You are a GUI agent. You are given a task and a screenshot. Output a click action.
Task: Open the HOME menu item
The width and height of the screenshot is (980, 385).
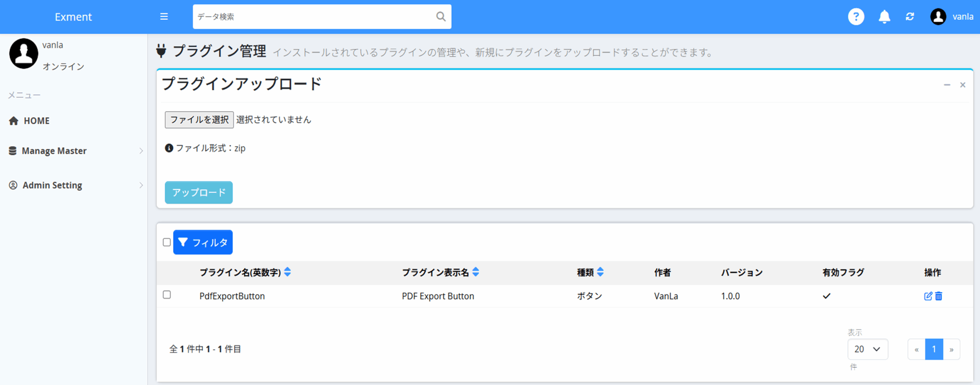(36, 121)
